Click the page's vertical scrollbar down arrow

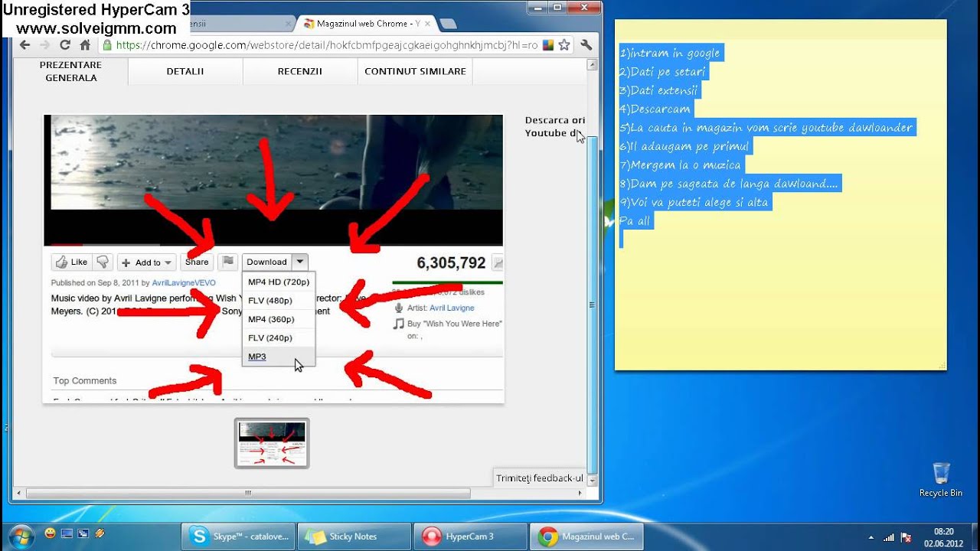[592, 481]
